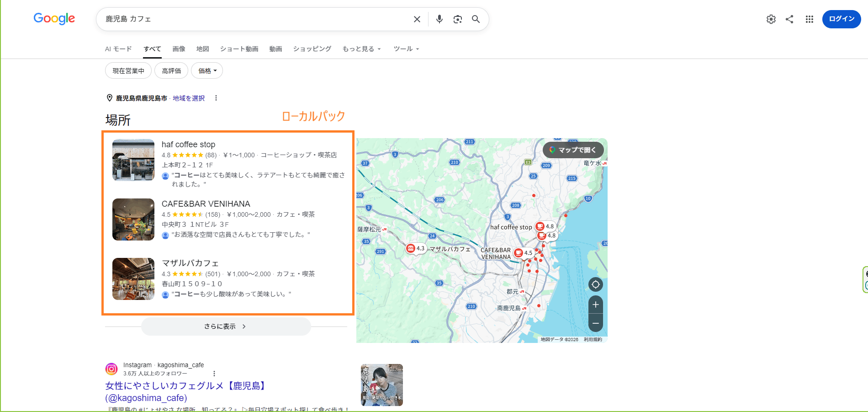
Task: Click the 上本町２−１２ 1F address text
Action: click(x=187, y=165)
